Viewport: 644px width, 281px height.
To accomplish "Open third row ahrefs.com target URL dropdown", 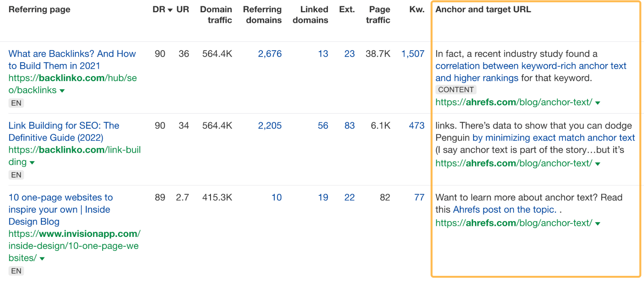I will pos(598,224).
